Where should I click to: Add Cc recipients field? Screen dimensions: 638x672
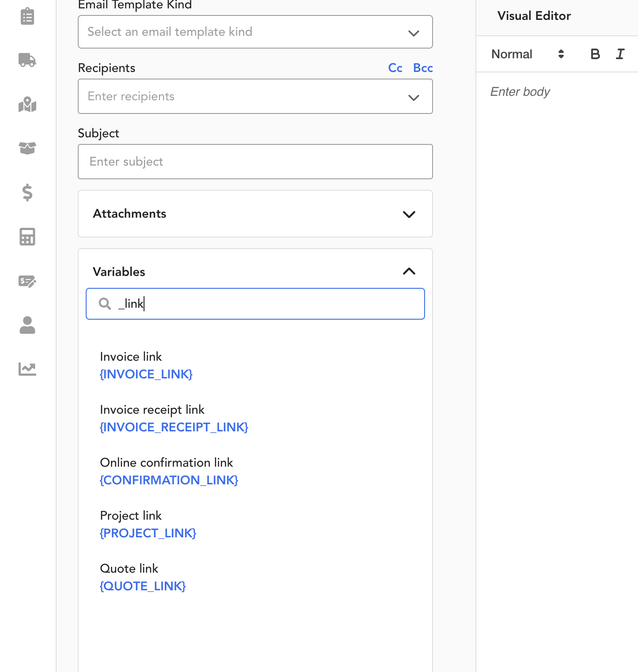tap(395, 68)
